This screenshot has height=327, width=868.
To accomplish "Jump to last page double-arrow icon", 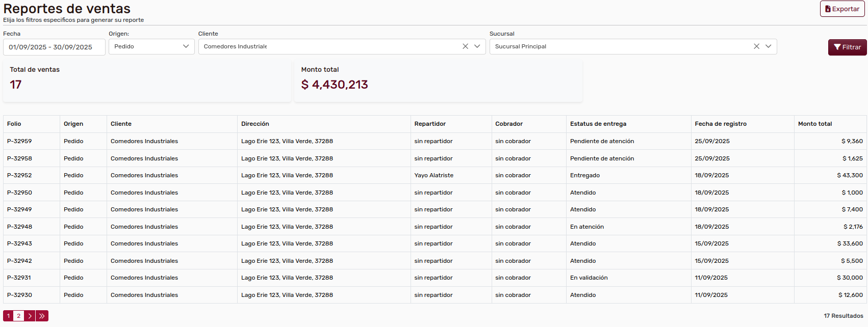I will (x=42, y=316).
